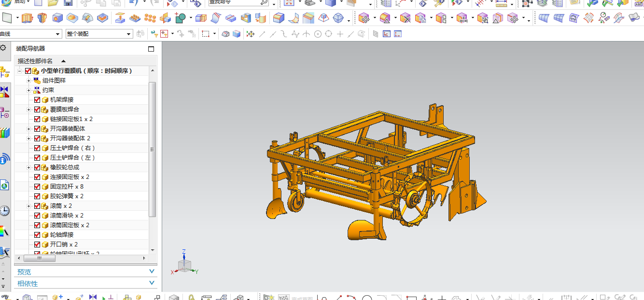Click the Save floppy disk icon
Image resolution: width=644 pixels, height=300 pixels.
(x=68, y=3)
